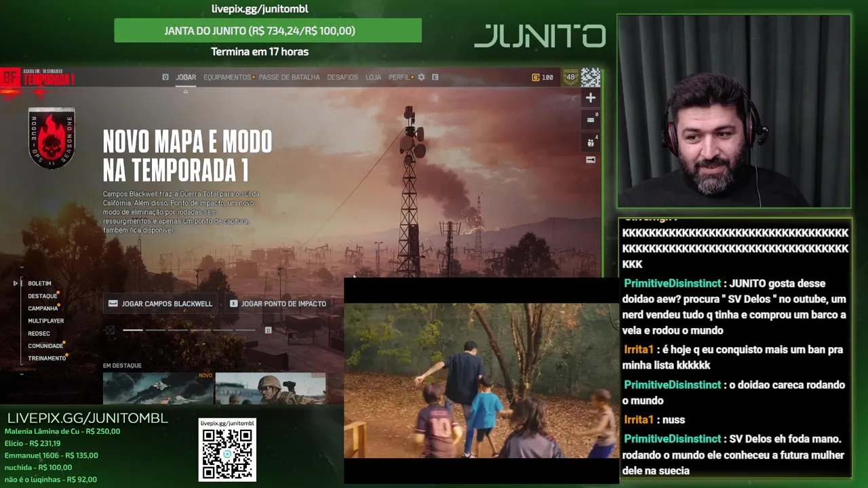This screenshot has height=488, width=868.
Task: Click donor 'Malenia Lâmina de Cu - R$ 250,00'
Action: click(x=62, y=431)
